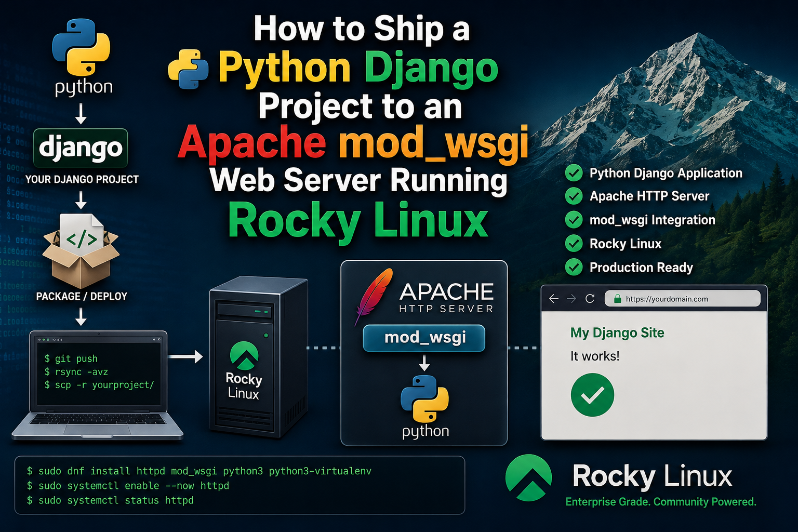The height and width of the screenshot is (532, 798).
Task: Click the large Rocky Linux logo at bottom
Action: pyautogui.click(x=528, y=478)
